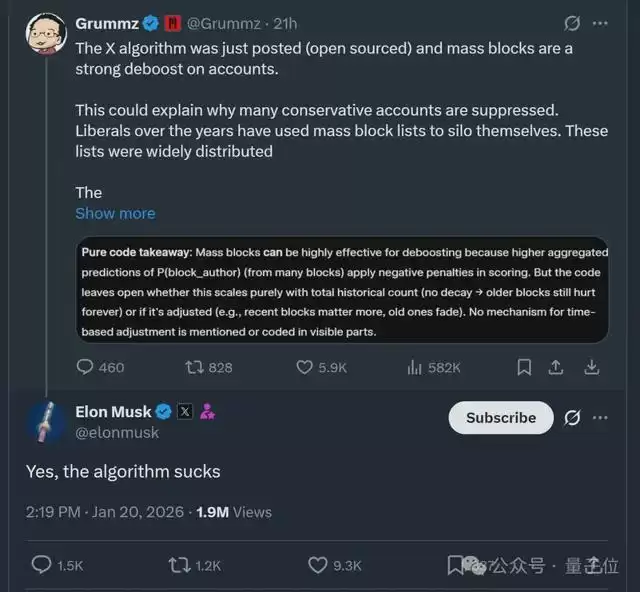640x592 pixels.
Task: Open three-dot menu on Grummz's post
Action: point(600,23)
